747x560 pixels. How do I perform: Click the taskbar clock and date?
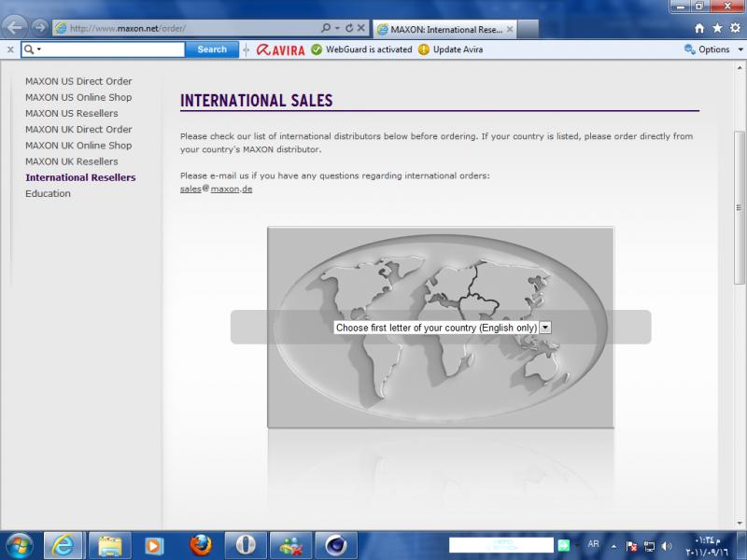click(x=708, y=546)
